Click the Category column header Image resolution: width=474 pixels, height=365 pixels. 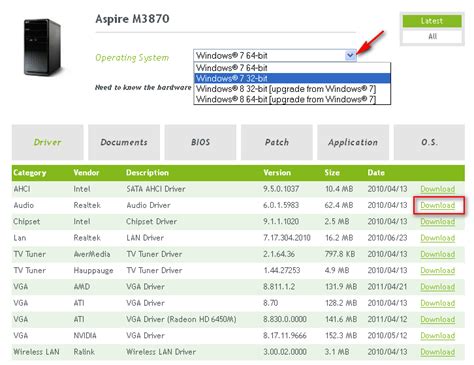coord(30,173)
